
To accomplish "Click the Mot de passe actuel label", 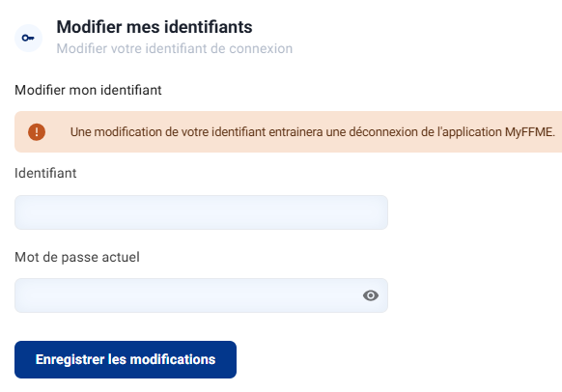I will [x=77, y=257].
